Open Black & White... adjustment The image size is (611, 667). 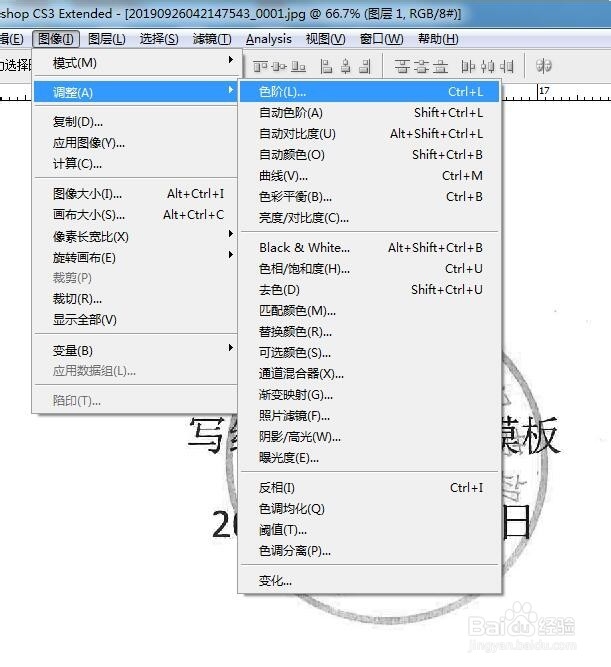(369, 248)
